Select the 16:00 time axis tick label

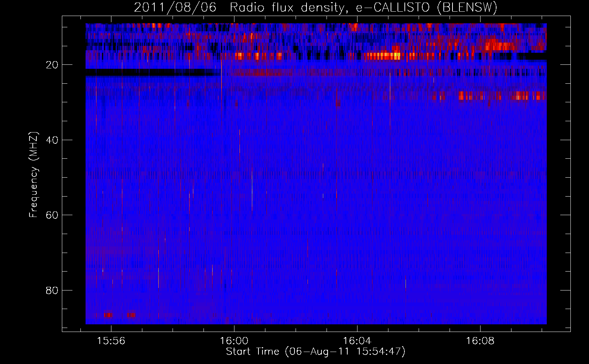(234, 341)
